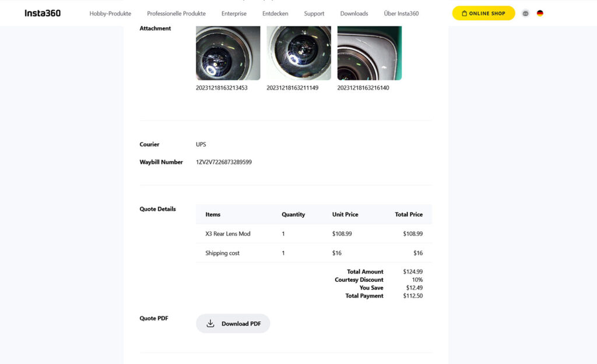Screen dimensions: 597x364
Task: Click the German flag language icon
Action: 540,13
